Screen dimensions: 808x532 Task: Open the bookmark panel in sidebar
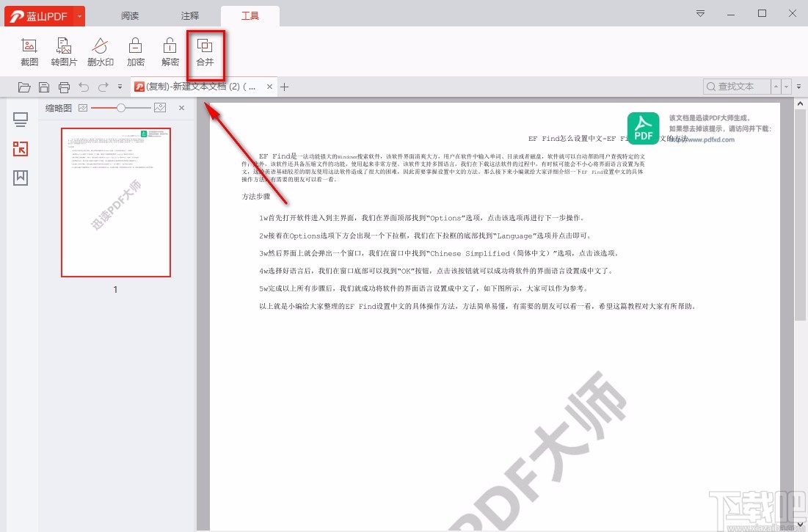[21, 178]
